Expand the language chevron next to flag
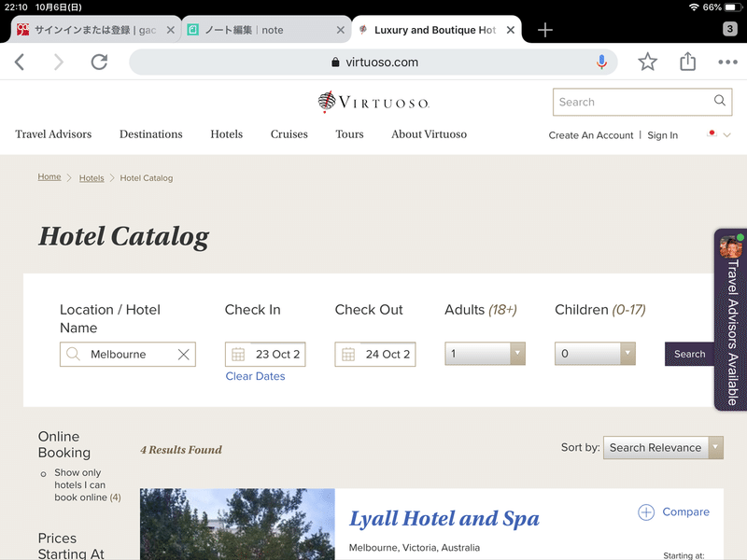Image resolution: width=747 pixels, height=560 pixels. coord(727,134)
